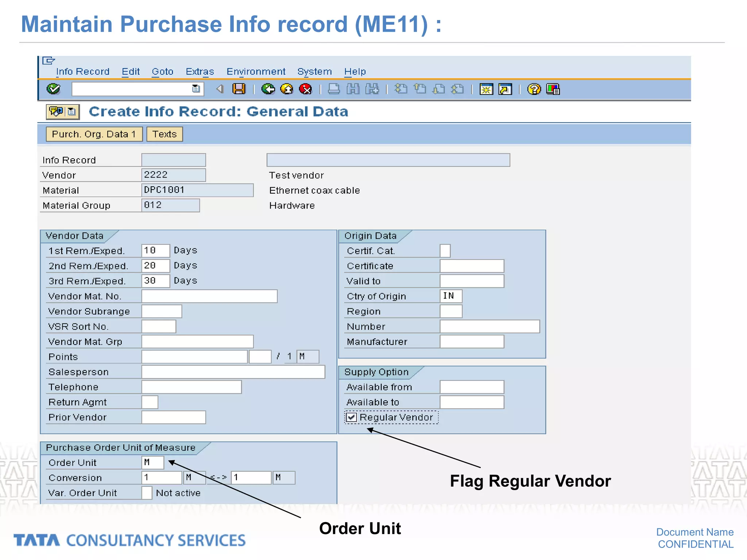Click the Find binoculars icon
747x560 pixels.
(x=353, y=89)
